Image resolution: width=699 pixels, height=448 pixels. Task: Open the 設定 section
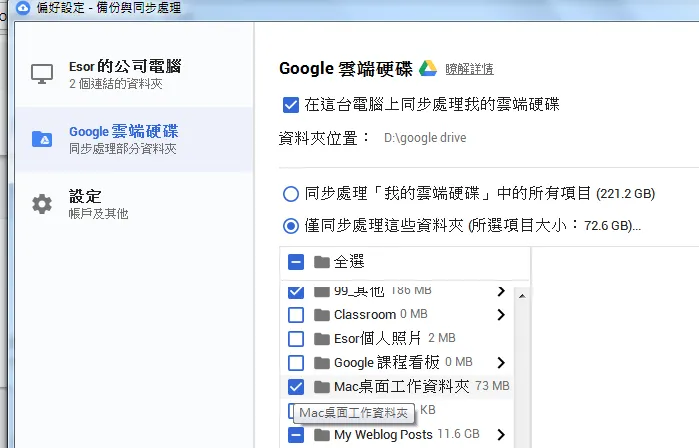point(134,204)
